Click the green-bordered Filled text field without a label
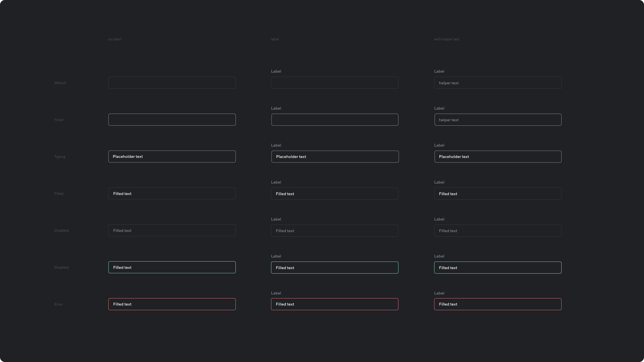The image size is (644, 362). [x=172, y=267]
